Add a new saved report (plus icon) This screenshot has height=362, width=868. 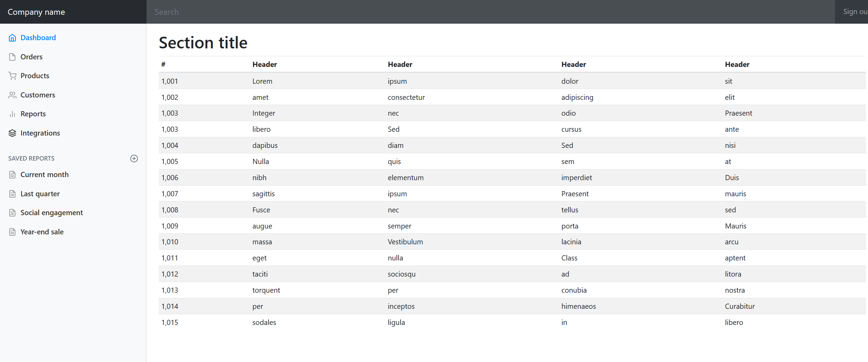click(x=134, y=159)
